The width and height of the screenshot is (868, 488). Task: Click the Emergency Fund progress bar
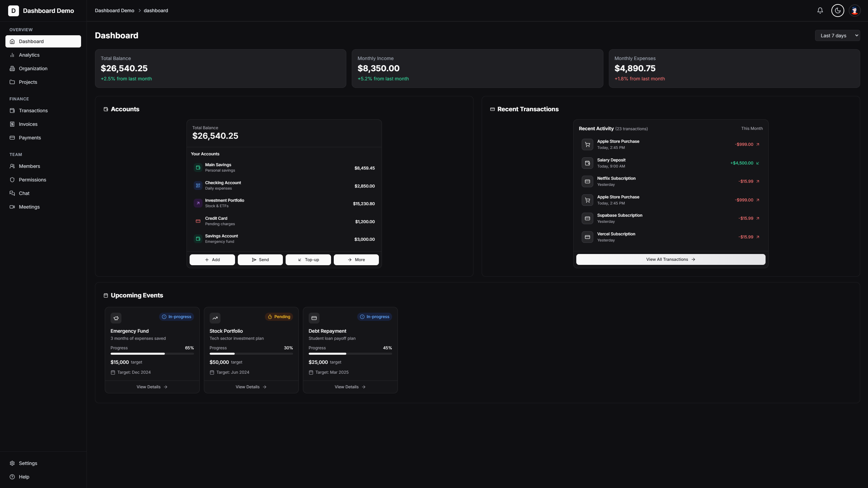tap(152, 354)
